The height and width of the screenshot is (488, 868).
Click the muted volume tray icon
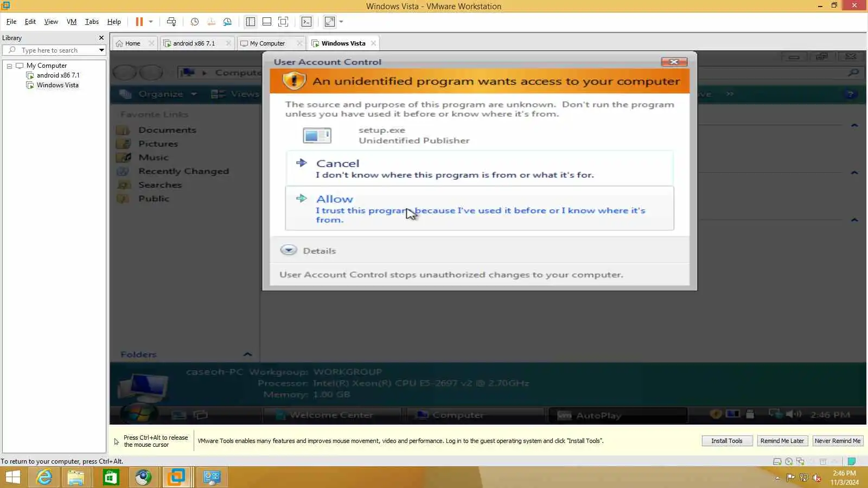click(x=817, y=478)
